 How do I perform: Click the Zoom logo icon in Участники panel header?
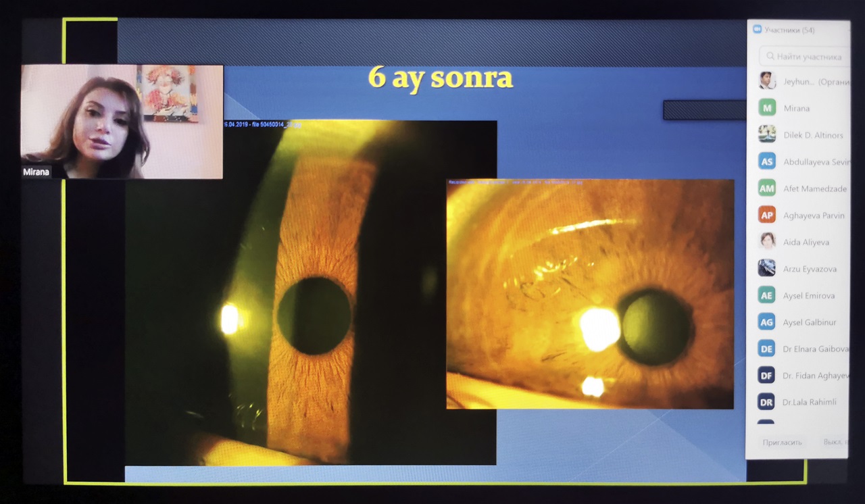(x=758, y=30)
